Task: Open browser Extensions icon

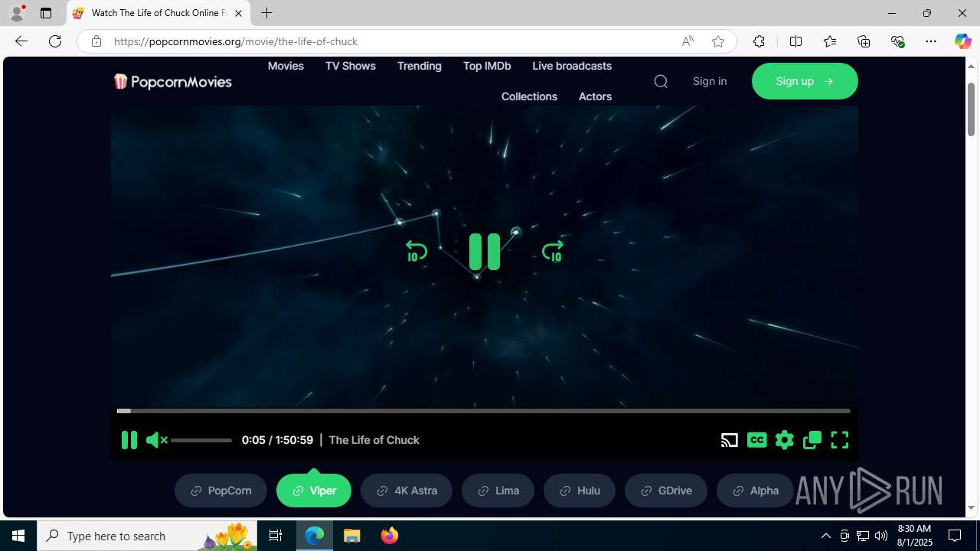Action: click(x=759, y=41)
